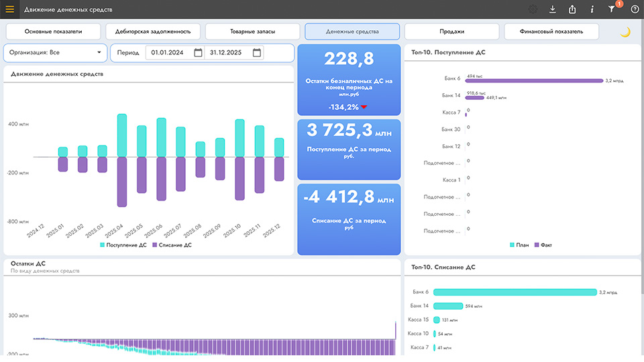Click the -4 412,8 млн Списание ДС card
This screenshot has height=362, width=644.
coord(349,220)
